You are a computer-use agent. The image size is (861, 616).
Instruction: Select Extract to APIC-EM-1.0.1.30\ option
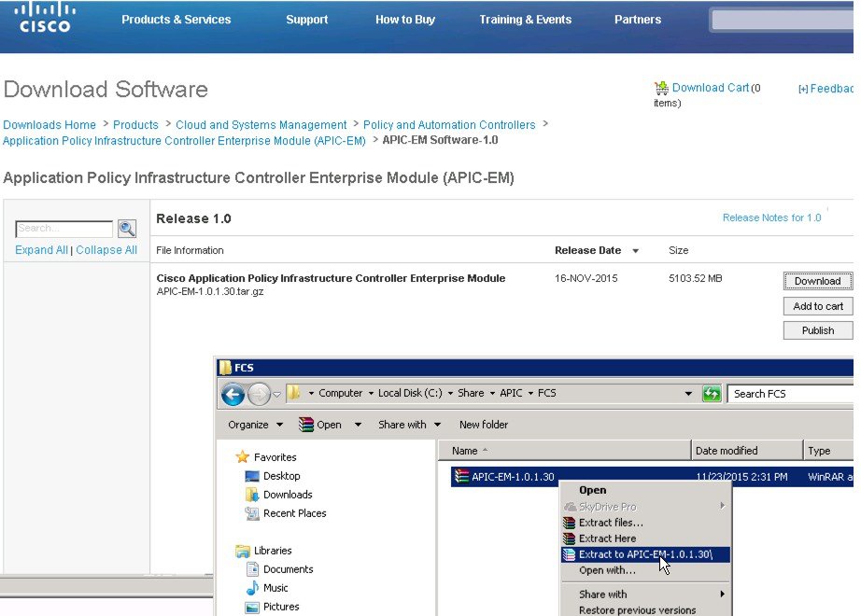pyautogui.click(x=646, y=554)
